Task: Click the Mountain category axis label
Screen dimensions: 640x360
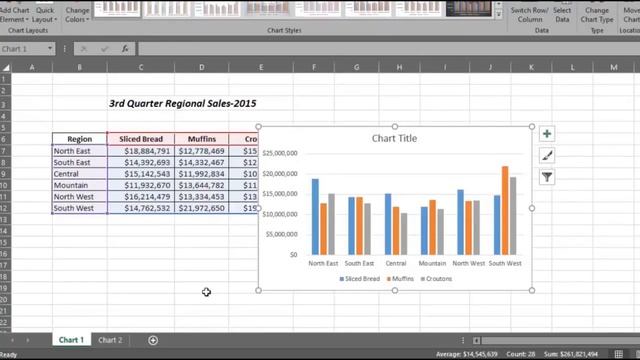Action: (x=432, y=263)
